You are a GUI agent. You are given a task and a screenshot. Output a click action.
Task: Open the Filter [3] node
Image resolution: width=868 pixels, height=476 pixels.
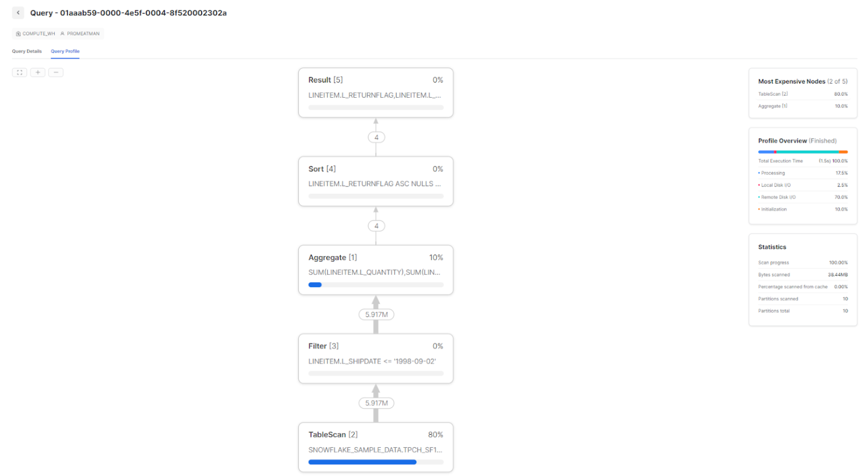(x=375, y=358)
